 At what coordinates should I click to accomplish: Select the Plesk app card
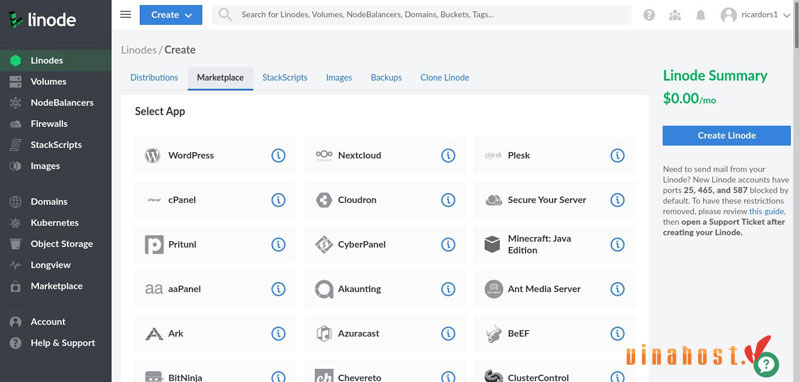[x=555, y=156]
